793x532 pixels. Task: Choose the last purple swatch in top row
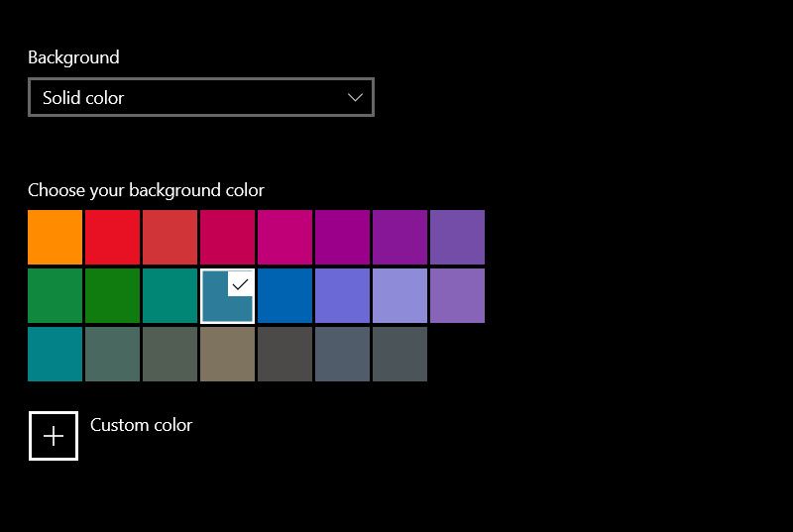457,237
